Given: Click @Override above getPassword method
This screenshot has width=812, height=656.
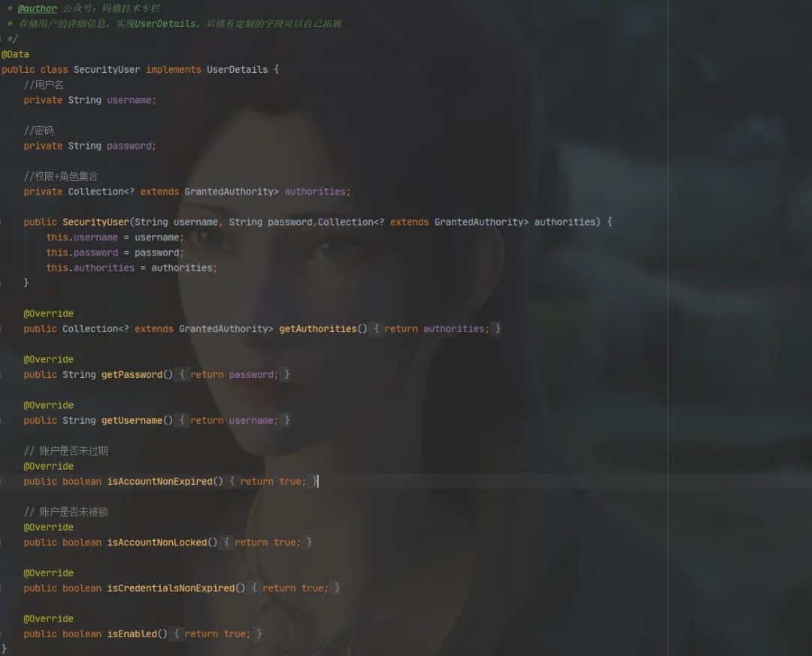Looking at the screenshot, I should tap(49, 358).
